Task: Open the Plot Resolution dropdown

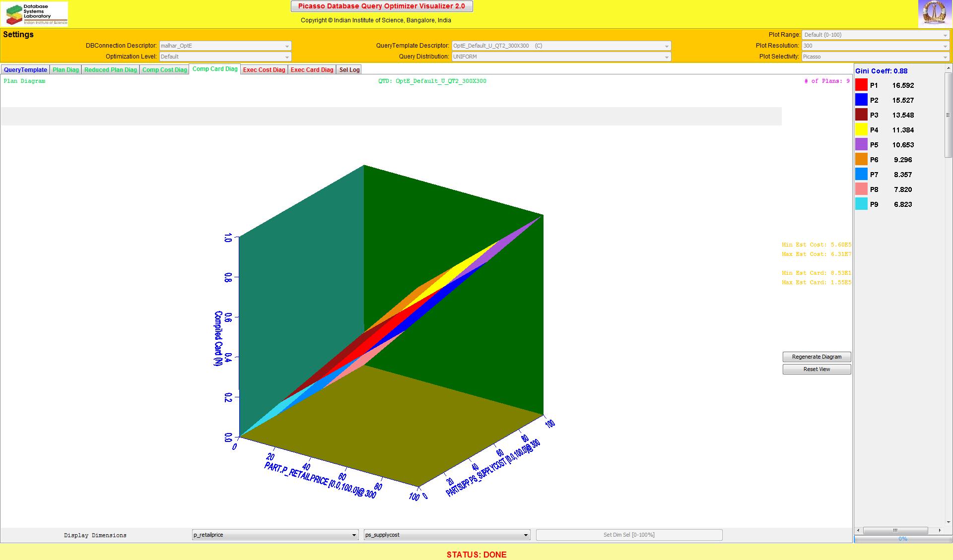Action: point(876,46)
